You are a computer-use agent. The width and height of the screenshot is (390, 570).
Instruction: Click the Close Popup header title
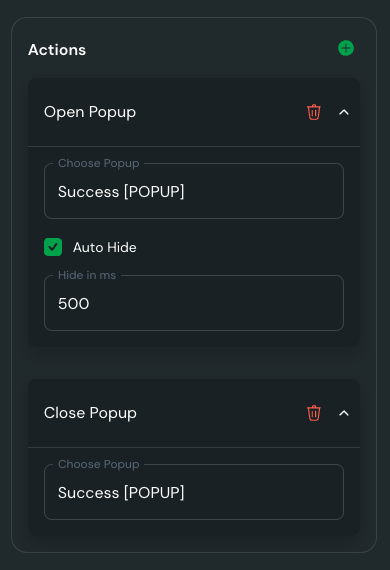tap(90, 413)
